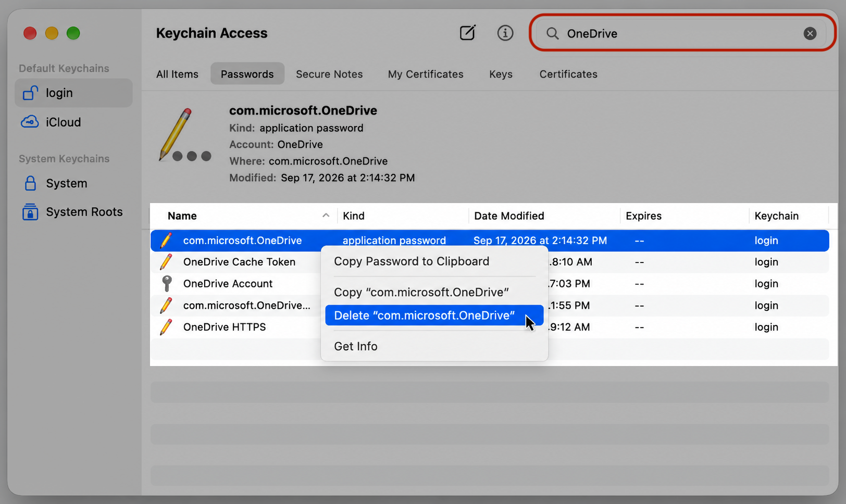Click key icon of OneDrive Account
This screenshot has height=504, width=846.
click(x=167, y=284)
